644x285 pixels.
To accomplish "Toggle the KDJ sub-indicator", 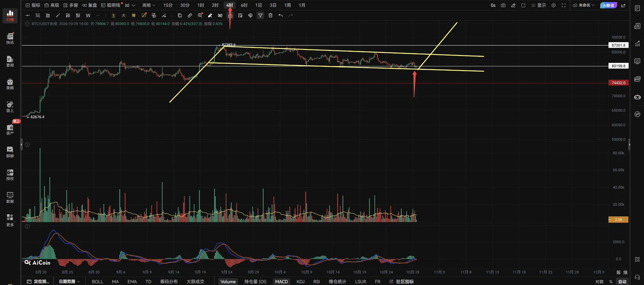I will coord(300,282).
